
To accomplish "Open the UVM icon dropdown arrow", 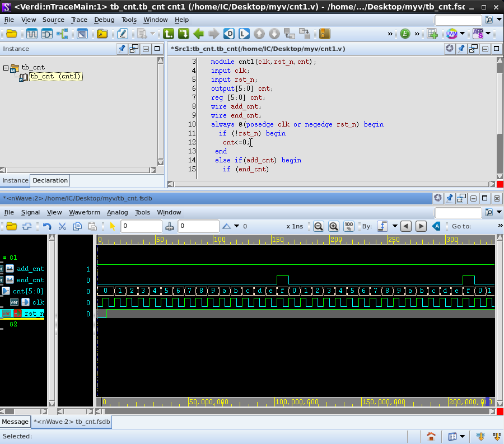I will point(462,34).
